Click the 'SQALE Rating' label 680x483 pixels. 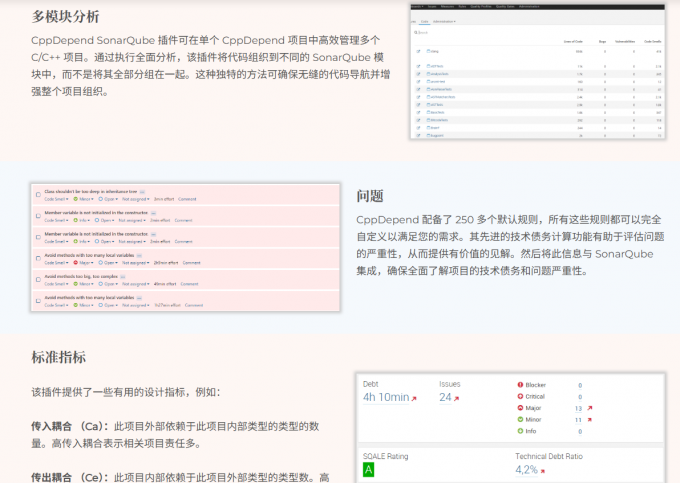tap(386, 456)
